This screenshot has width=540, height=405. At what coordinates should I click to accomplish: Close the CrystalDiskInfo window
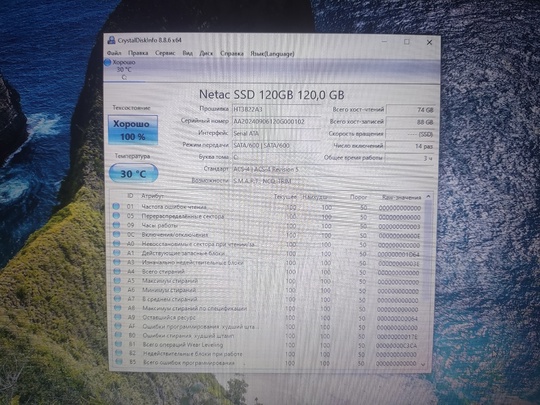pos(429,42)
